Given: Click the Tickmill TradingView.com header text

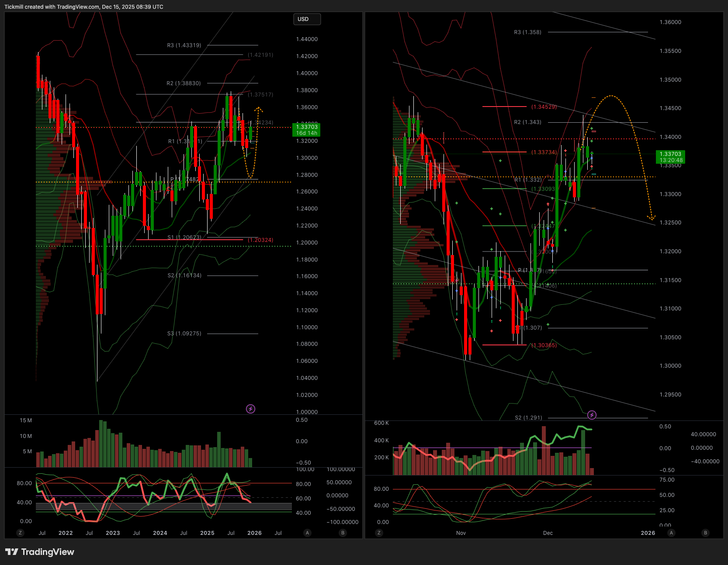Looking at the screenshot, I should coord(84,7).
